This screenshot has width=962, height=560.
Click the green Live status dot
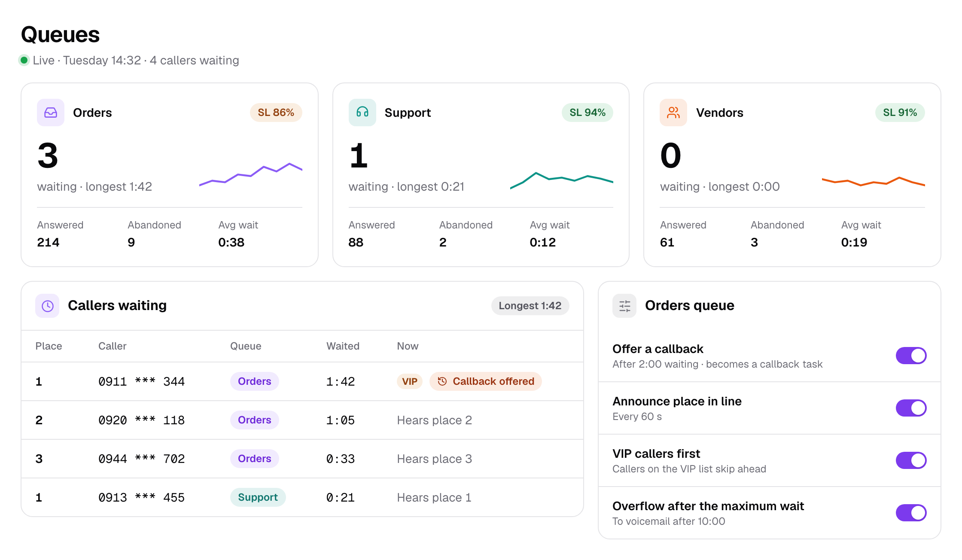click(x=24, y=60)
